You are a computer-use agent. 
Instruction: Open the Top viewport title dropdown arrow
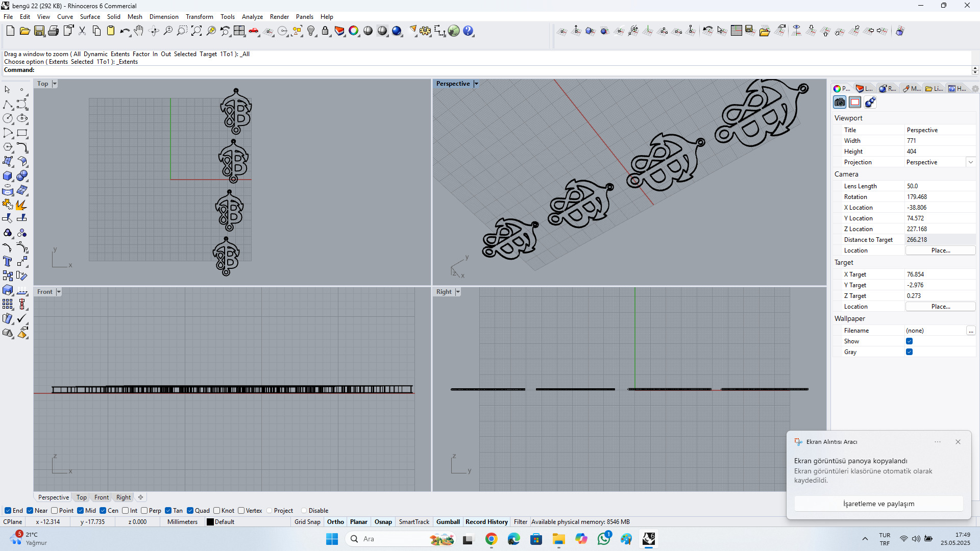(55, 84)
